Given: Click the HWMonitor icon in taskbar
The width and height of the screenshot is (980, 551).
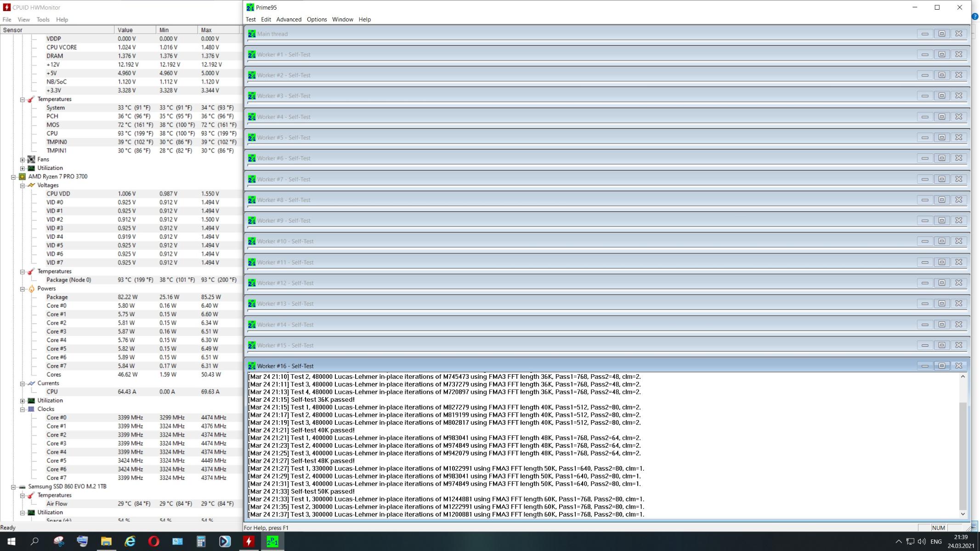Looking at the screenshot, I should 249,541.
